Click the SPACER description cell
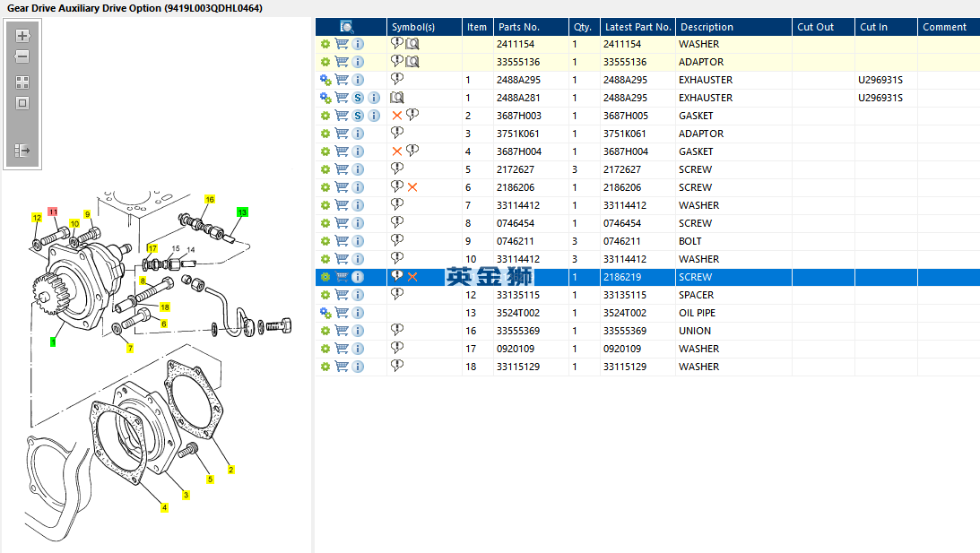980x553 pixels. (x=697, y=295)
